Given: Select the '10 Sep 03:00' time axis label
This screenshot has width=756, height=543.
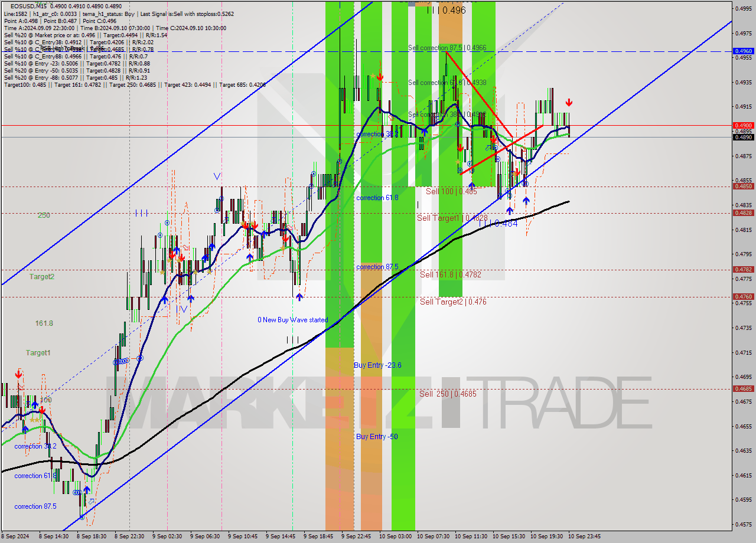Looking at the screenshot, I should 395,537.
